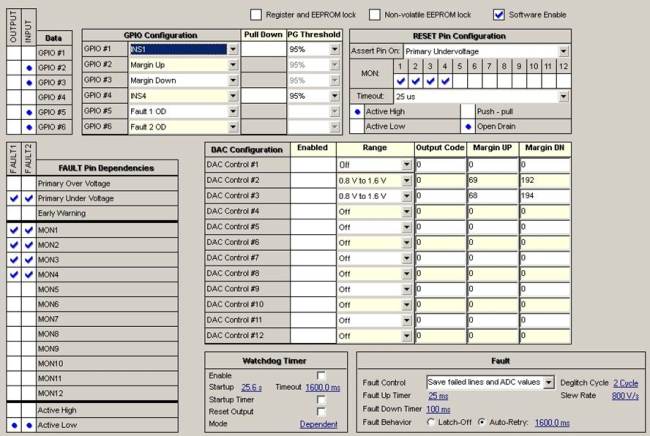Check MON 5 in RESET Pin Configuration

tap(461, 81)
